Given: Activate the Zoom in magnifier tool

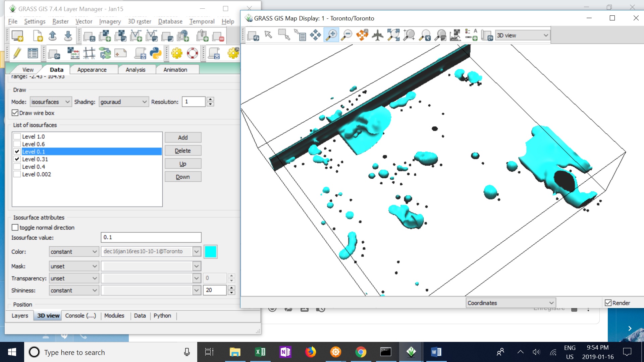Looking at the screenshot, I should (x=331, y=35).
